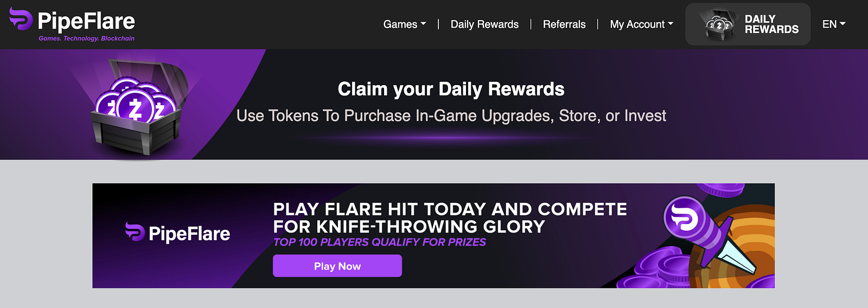The image size is (868, 308).
Task: Click the Claim your Daily Rewards heading
Action: pyautogui.click(x=451, y=89)
